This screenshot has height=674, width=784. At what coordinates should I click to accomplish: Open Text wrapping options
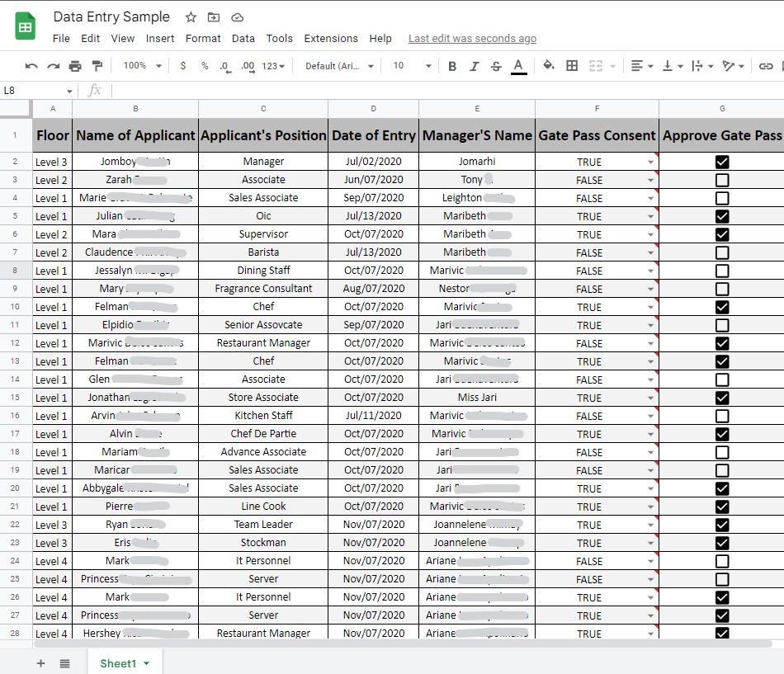(x=702, y=65)
